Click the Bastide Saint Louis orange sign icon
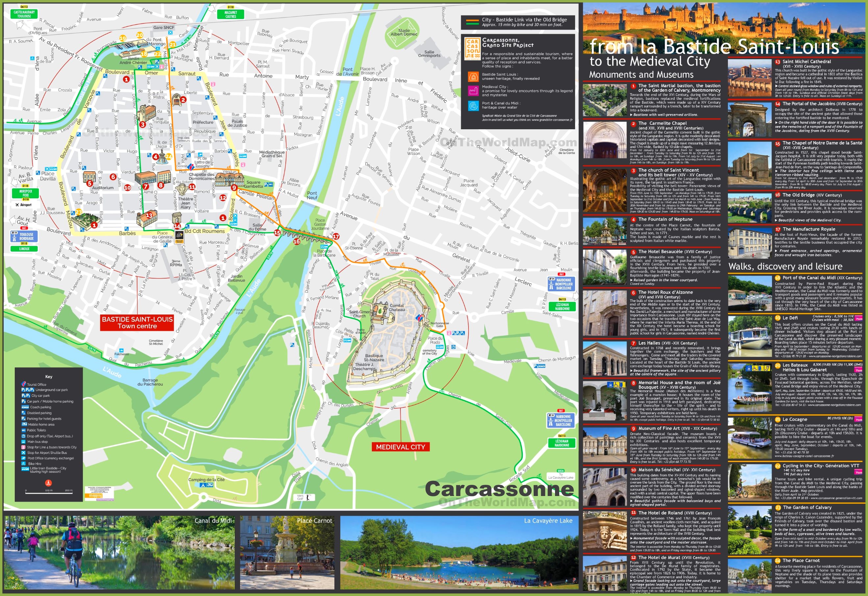Viewport: 868px width, 596px height. pyautogui.click(x=473, y=77)
